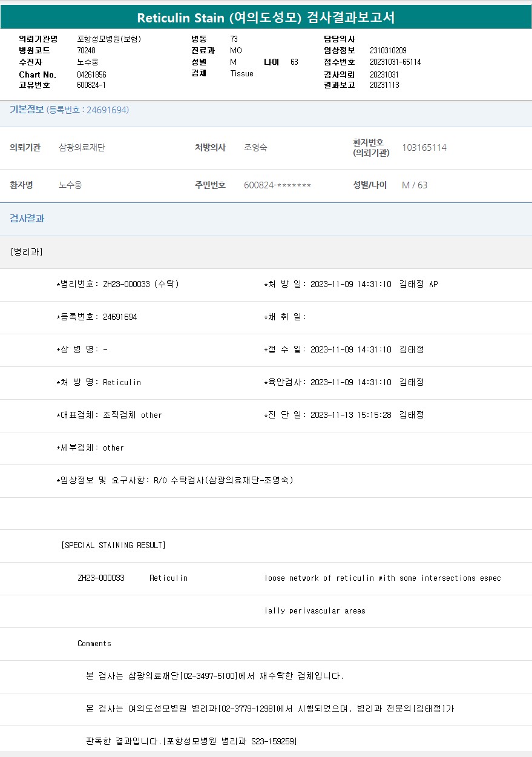Click the comment line with phone 02-3497-5100
The image size is (532, 757).
215,676
